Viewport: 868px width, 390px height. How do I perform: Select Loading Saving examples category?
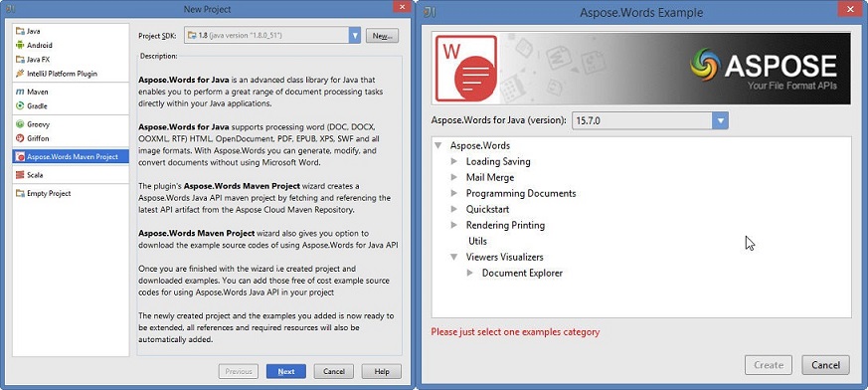498,162
